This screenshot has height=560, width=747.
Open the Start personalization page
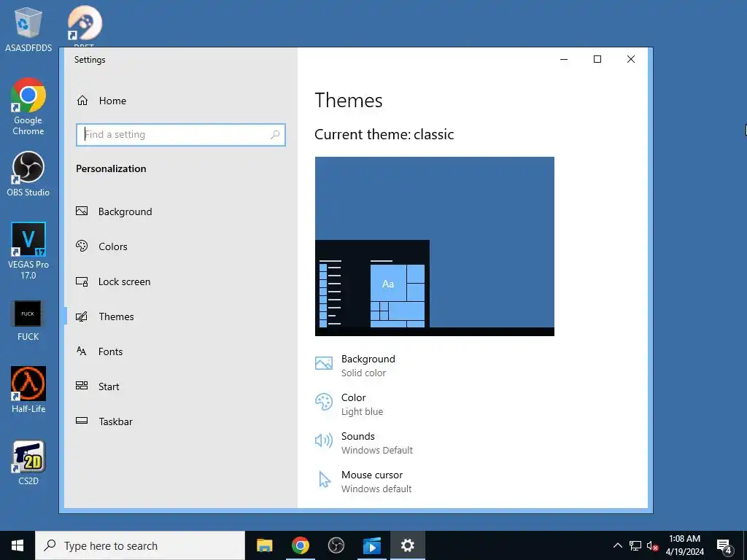181,386
